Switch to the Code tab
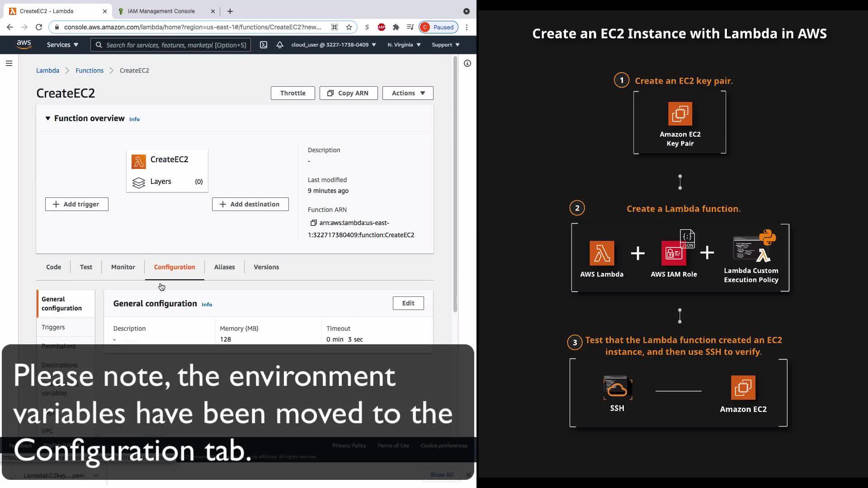 (53, 267)
